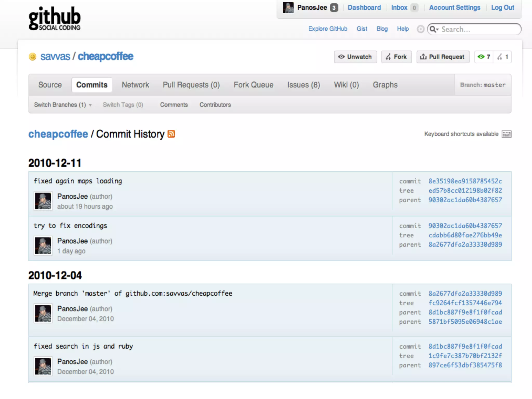Click the yellow smiley icon beside savvas
Image resolution: width=532 pixels, height=399 pixels.
click(x=33, y=56)
